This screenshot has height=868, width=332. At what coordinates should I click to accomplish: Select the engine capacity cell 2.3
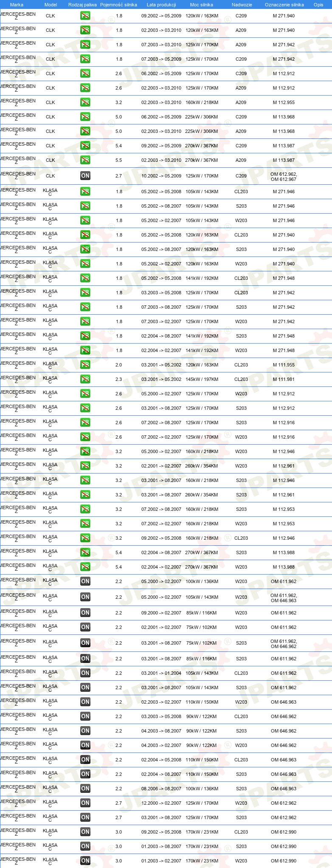(118, 379)
